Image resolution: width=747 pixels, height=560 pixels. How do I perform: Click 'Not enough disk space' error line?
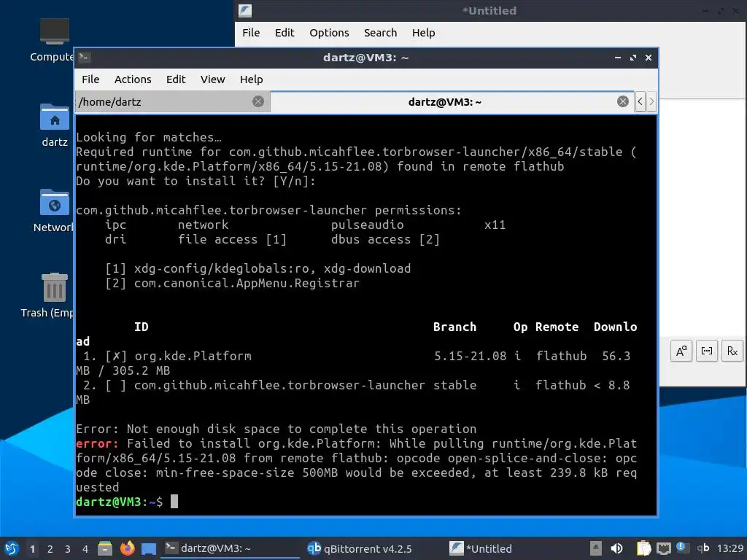[x=276, y=429]
